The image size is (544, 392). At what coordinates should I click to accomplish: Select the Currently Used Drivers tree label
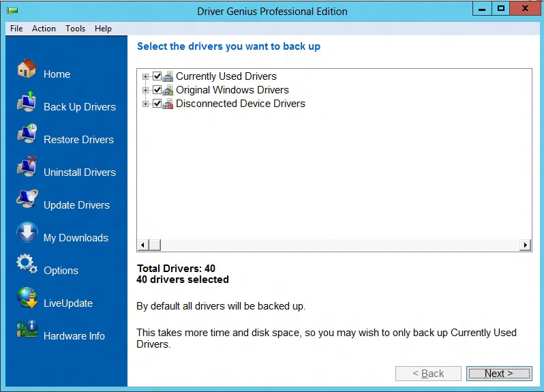point(226,76)
